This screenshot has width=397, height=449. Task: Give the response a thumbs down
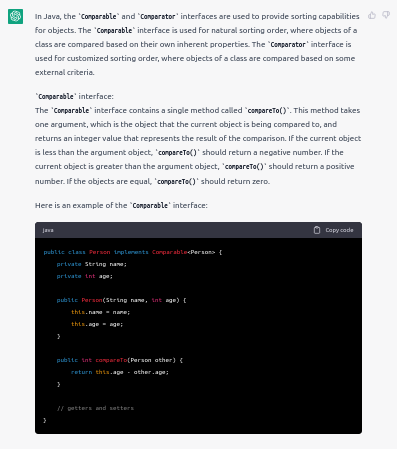(386, 15)
